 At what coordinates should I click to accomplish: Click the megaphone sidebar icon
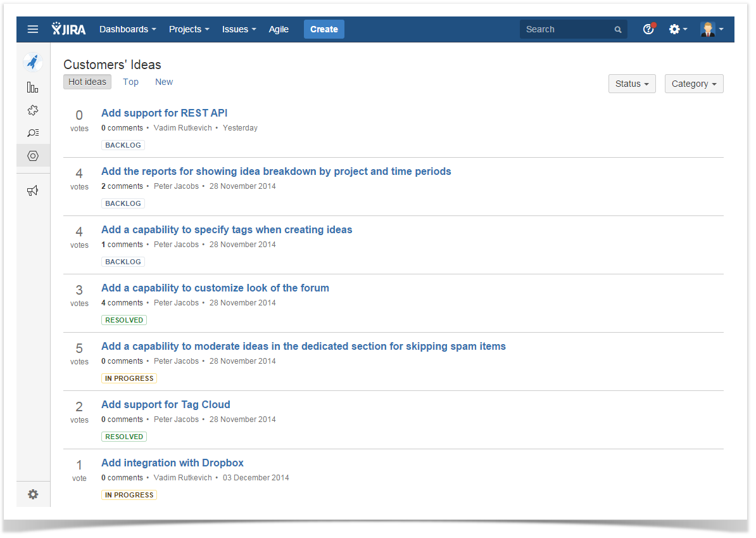tap(33, 191)
